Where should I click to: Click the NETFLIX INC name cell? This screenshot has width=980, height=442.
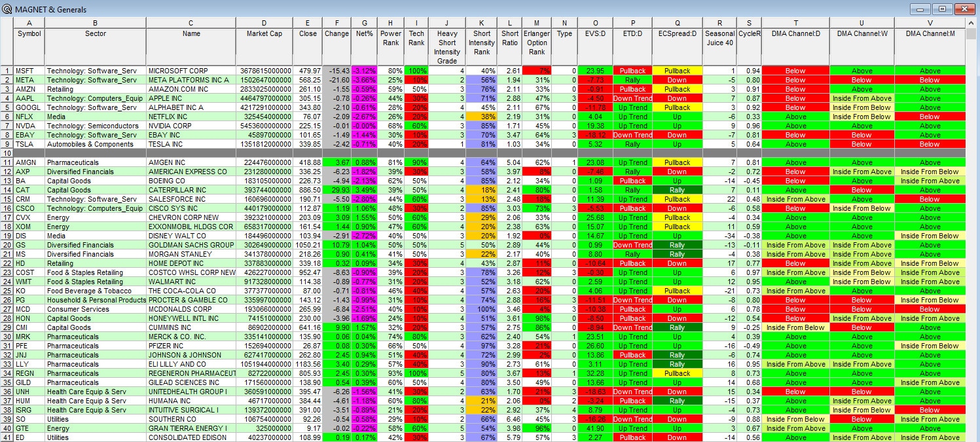pos(191,116)
